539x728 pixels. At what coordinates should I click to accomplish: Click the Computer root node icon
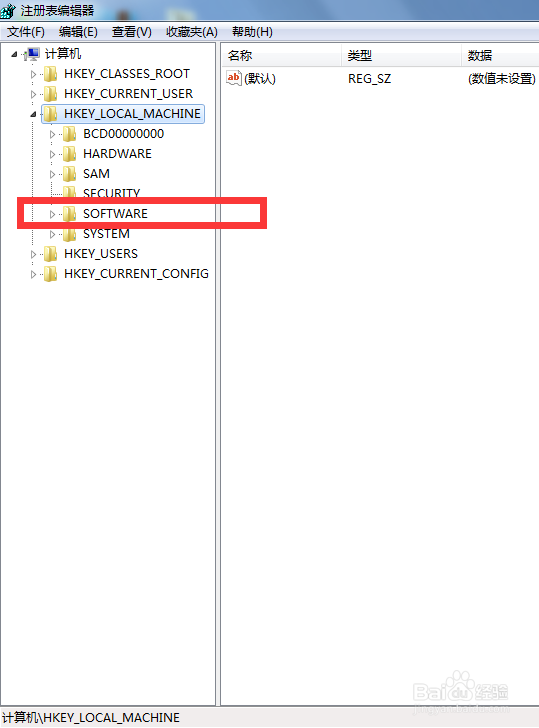(x=33, y=54)
